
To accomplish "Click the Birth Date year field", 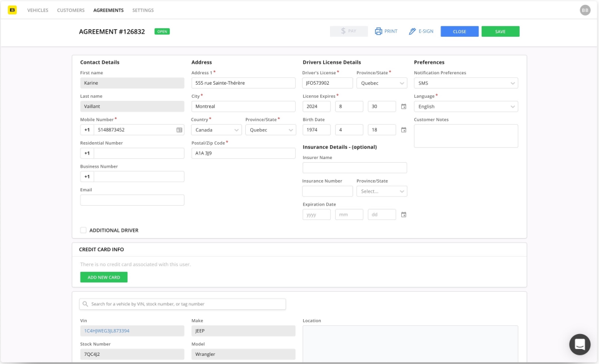I will tap(316, 130).
